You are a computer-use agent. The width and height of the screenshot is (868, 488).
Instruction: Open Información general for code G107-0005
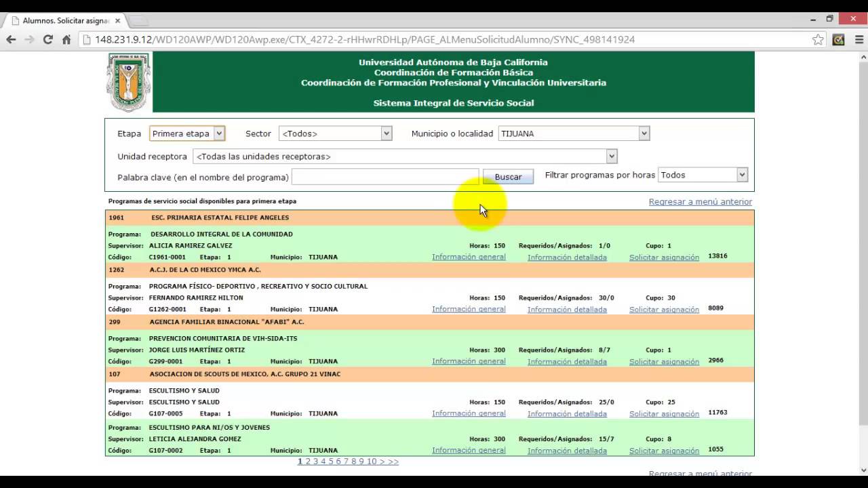click(469, 413)
